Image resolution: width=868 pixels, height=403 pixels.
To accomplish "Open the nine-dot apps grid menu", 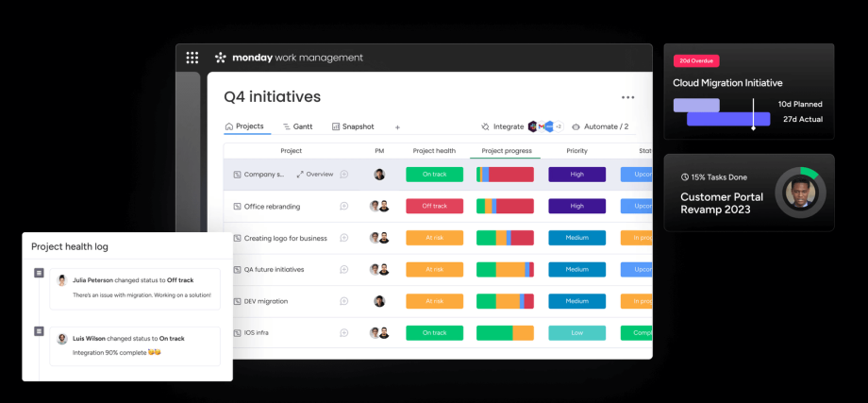I will tap(192, 58).
